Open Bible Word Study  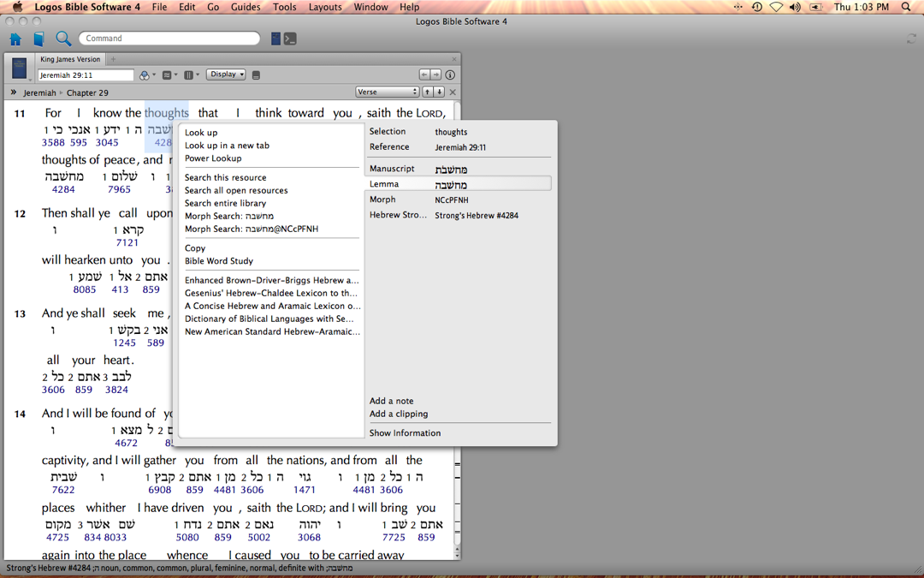[219, 261]
